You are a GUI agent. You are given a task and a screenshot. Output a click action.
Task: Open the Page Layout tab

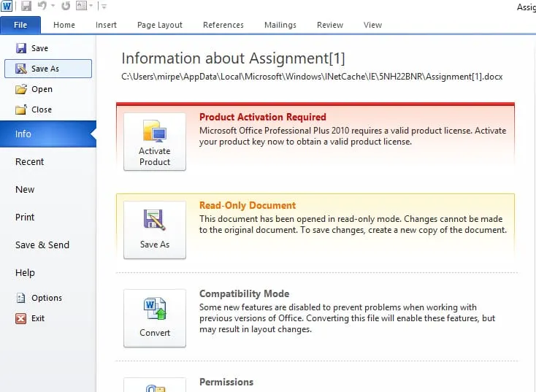coord(160,25)
